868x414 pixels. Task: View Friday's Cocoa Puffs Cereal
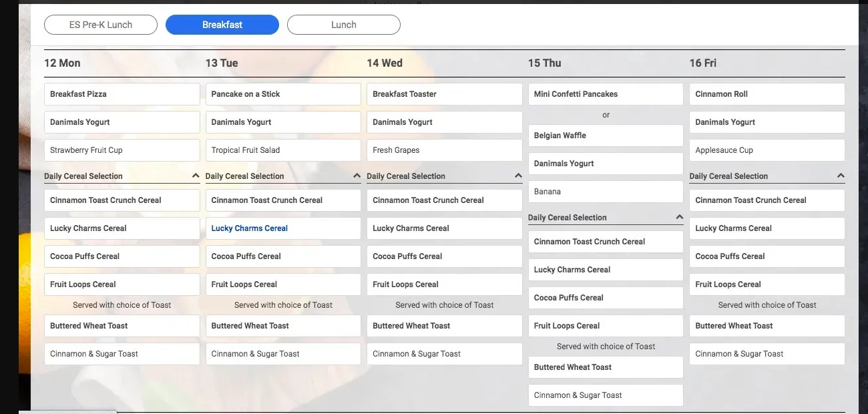[767, 256]
